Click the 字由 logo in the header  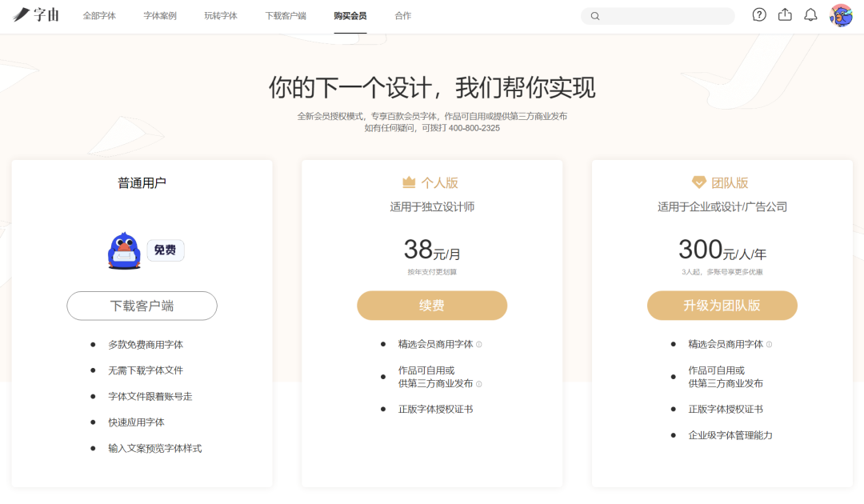tap(36, 15)
